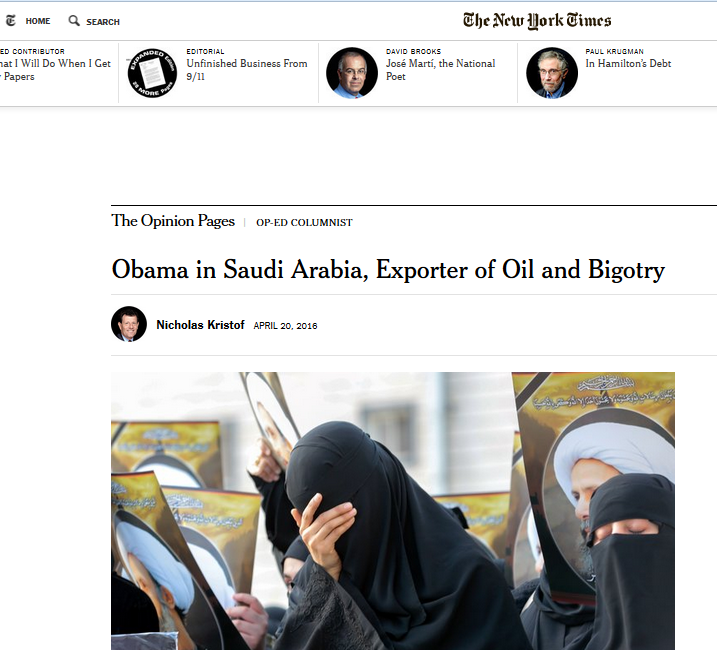This screenshot has width=717, height=650.
Task: Click Paul Krugman's round portrait
Action: (552, 73)
